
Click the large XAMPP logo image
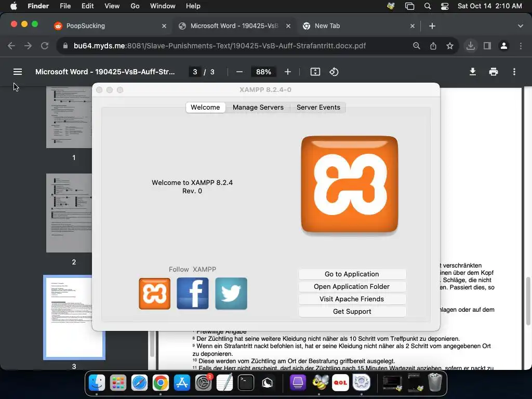click(x=350, y=184)
